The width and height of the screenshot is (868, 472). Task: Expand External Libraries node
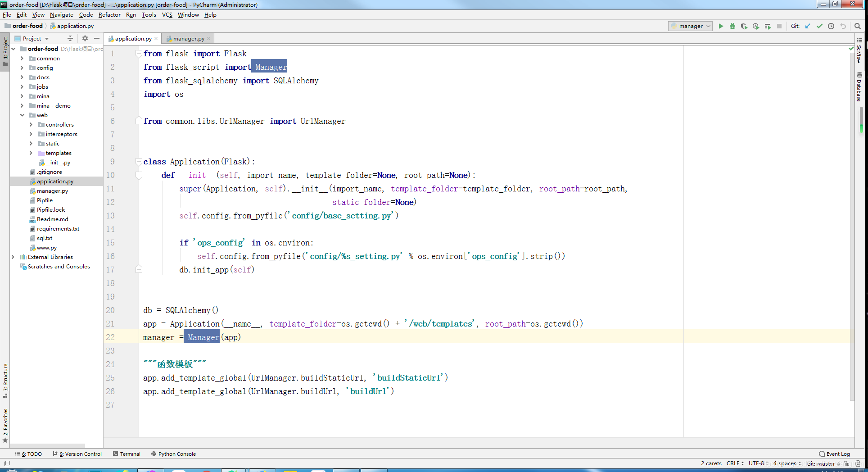pyautogui.click(x=13, y=257)
